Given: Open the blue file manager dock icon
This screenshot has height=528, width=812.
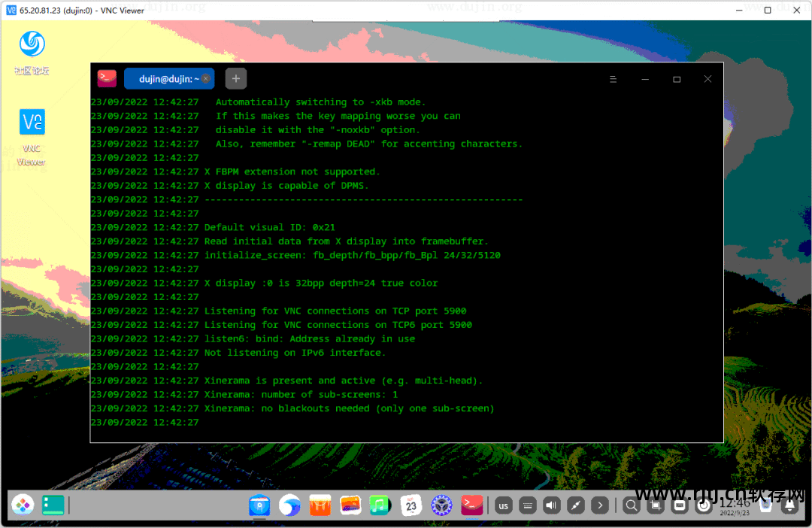Looking at the screenshot, I should point(259,505).
